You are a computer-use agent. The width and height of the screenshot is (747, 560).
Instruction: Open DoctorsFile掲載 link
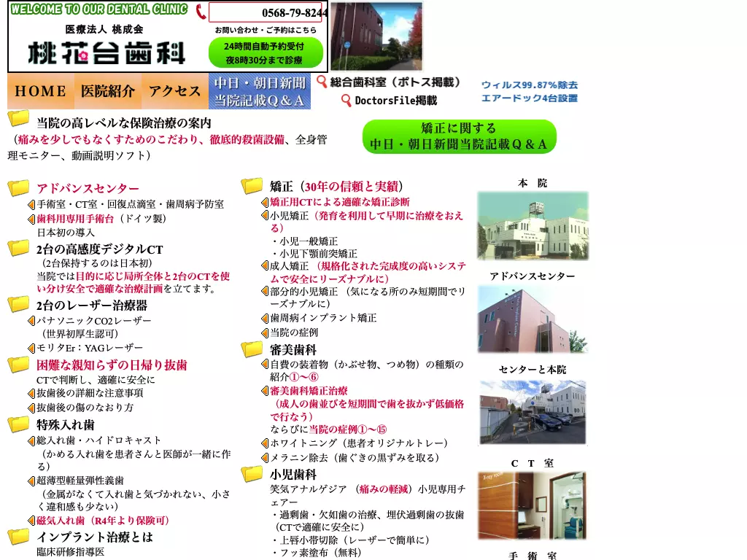[x=395, y=100]
